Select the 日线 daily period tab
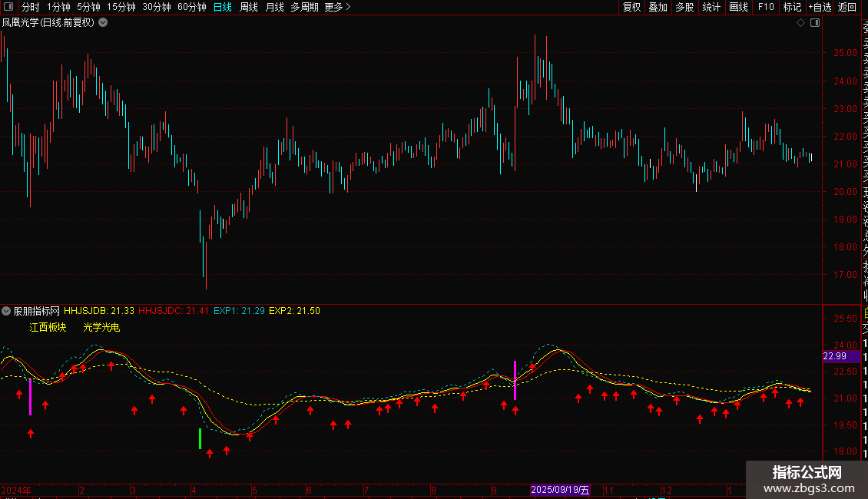This screenshot has height=499, width=868. tap(223, 7)
